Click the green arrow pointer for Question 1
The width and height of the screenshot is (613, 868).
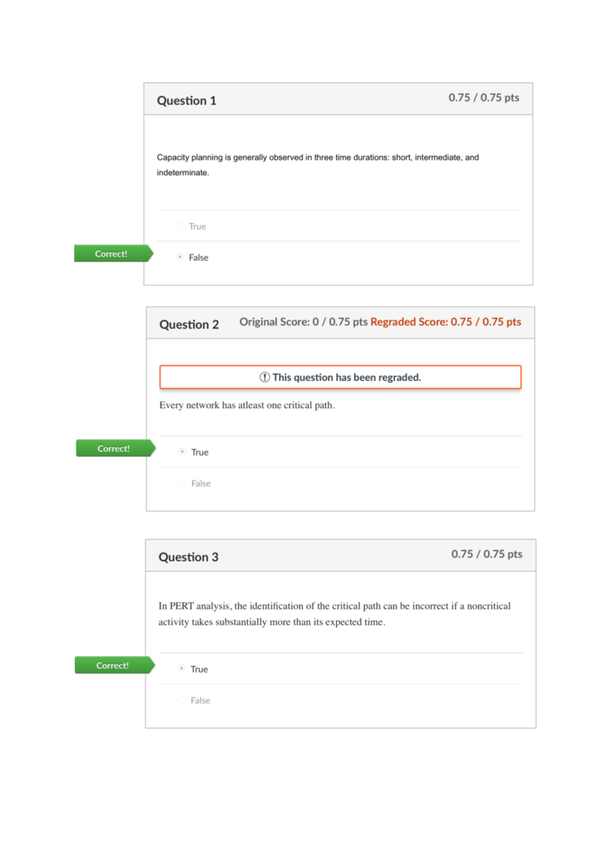pos(151,254)
